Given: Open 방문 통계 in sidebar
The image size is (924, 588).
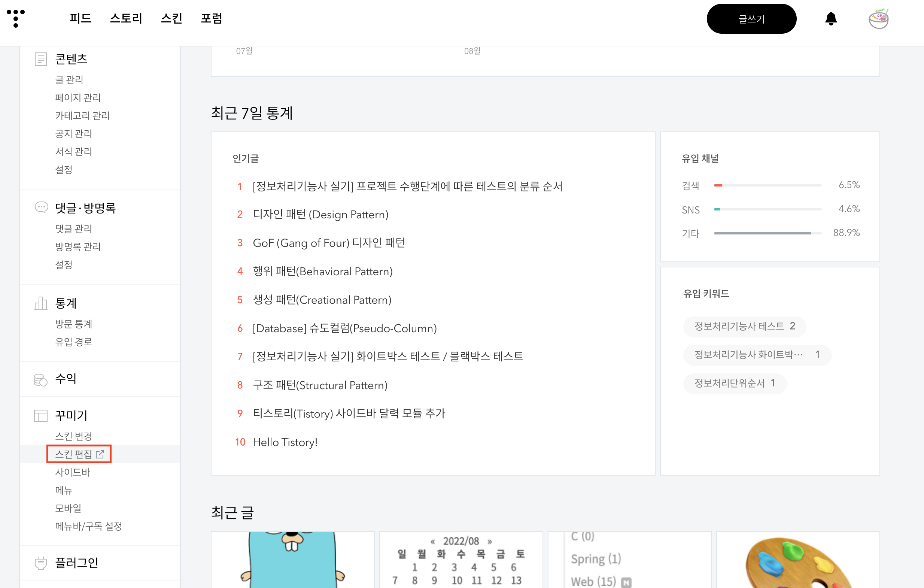Looking at the screenshot, I should (x=74, y=324).
